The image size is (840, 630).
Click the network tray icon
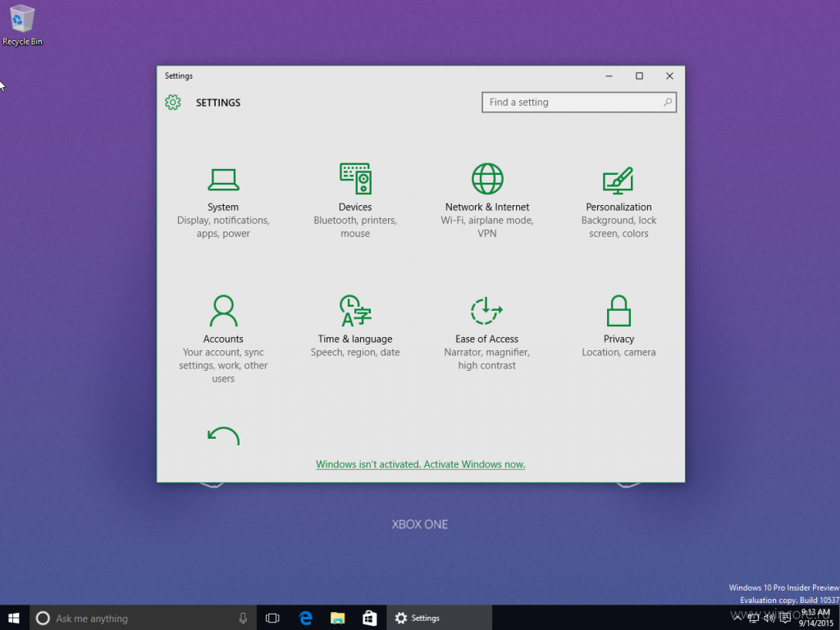coord(754,619)
